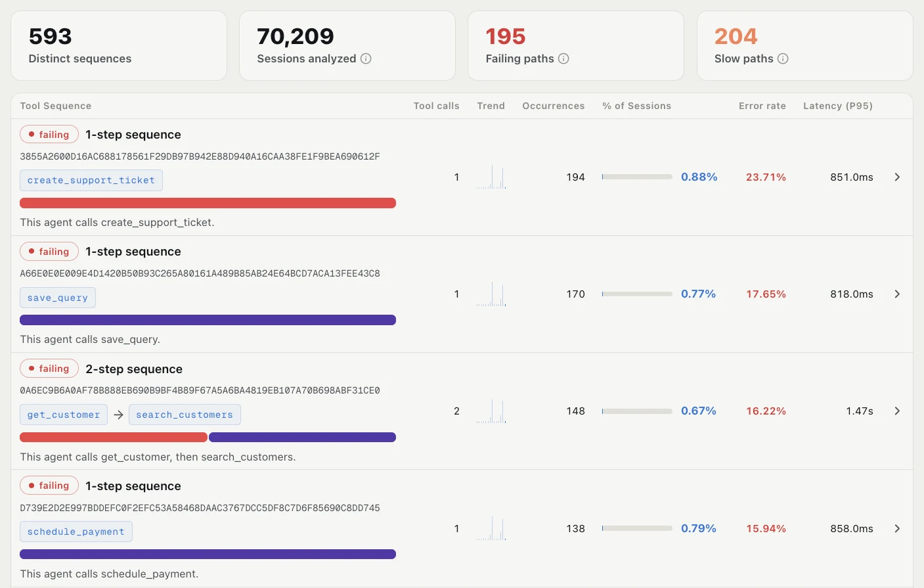Click the create_support_ticket tool chip

pos(91,181)
